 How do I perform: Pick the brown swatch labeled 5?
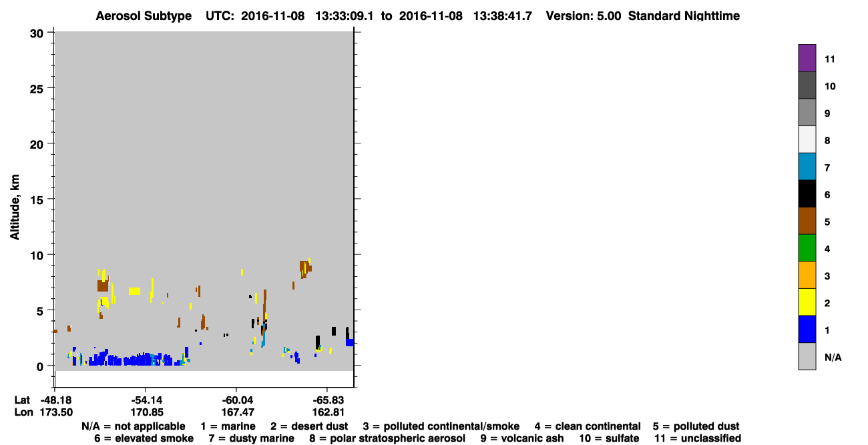[x=807, y=221]
